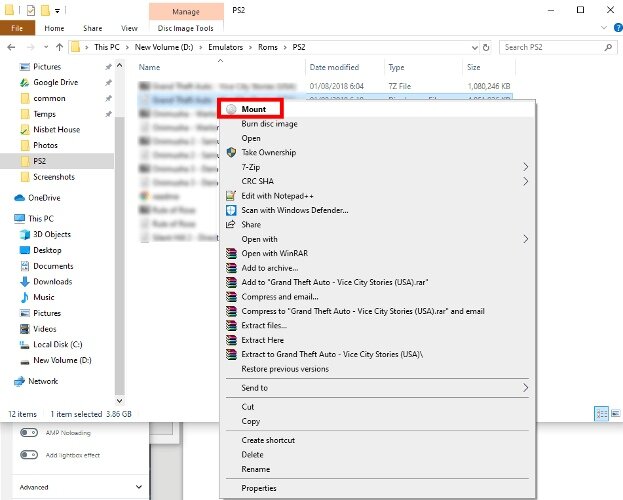Viewport: 623px width, 500px height.
Task: Open the recent locations dropdown arrow
Action: 46,47
